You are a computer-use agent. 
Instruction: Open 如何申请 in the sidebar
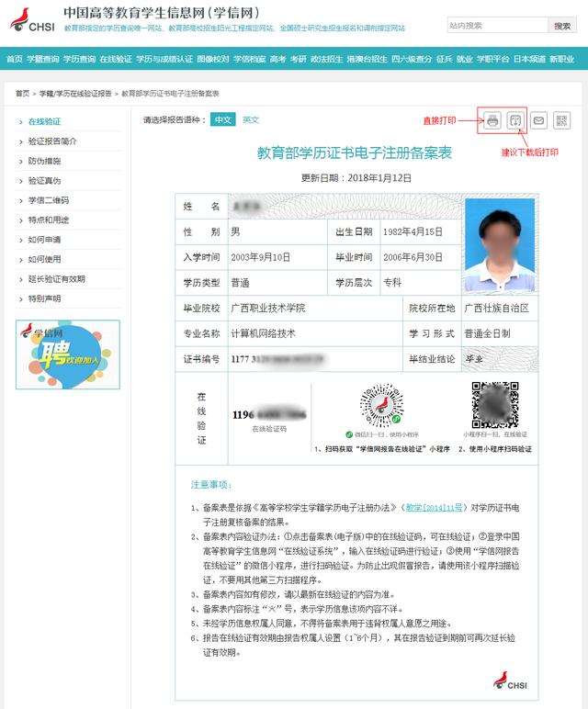(x=44, y=240)
